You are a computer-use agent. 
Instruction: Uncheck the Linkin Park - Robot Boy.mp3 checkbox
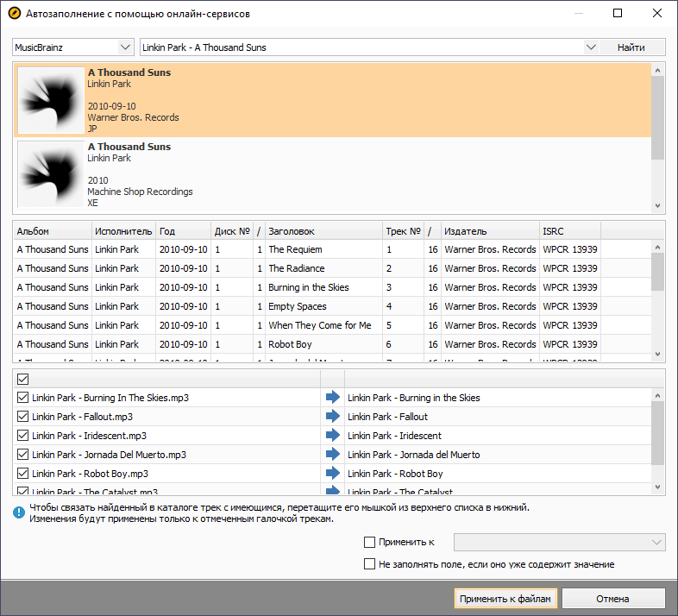tap(23, 474)
